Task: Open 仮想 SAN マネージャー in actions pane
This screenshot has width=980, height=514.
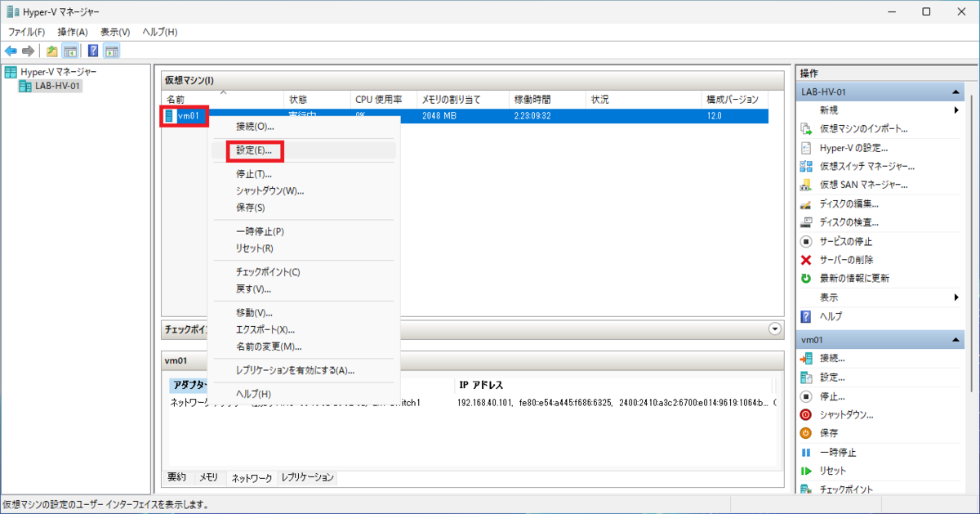Action: point(863,185)
